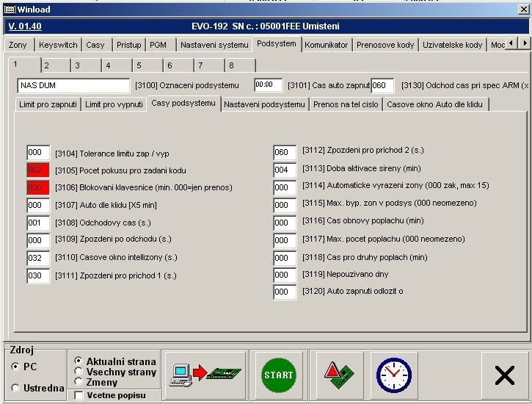Enable the Vcetne popisu checkbox
This screenshot has width=532, height=404.
[79, 395]
